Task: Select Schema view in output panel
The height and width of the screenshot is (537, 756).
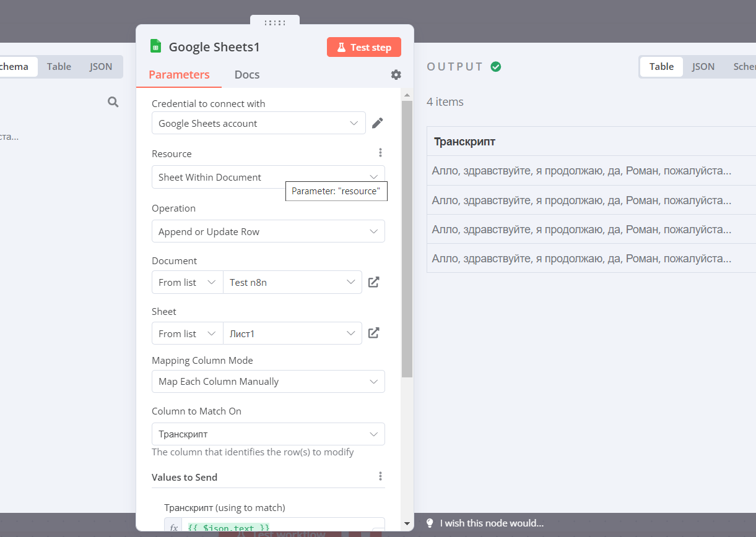Action: point(743,67)
